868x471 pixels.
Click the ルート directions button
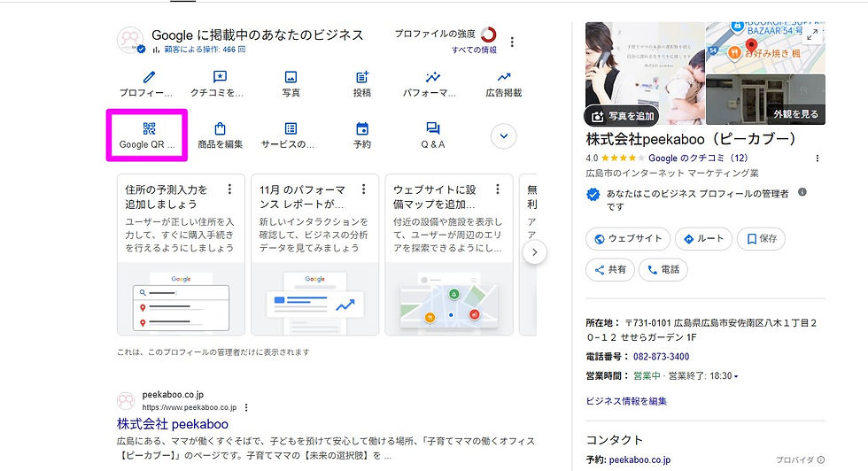point(703,238)
